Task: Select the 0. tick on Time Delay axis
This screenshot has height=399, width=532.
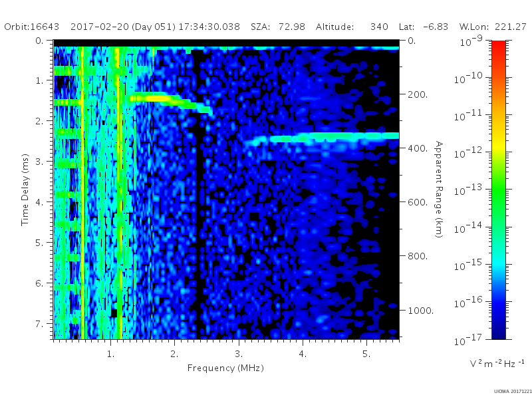Action: [x=39, y=41]
